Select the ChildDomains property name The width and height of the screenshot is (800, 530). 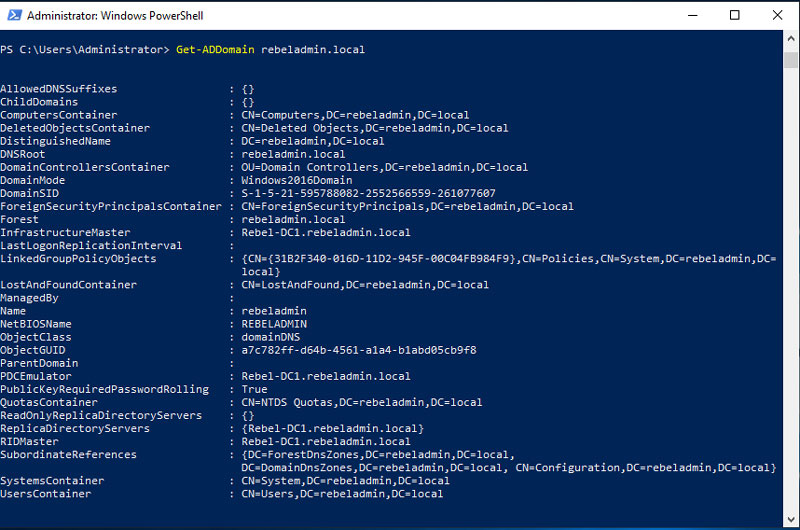(39, 102)
